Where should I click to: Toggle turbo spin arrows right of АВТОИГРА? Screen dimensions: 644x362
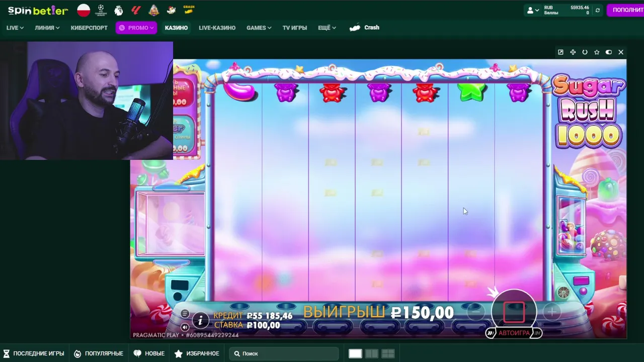[x=537, y=333]
